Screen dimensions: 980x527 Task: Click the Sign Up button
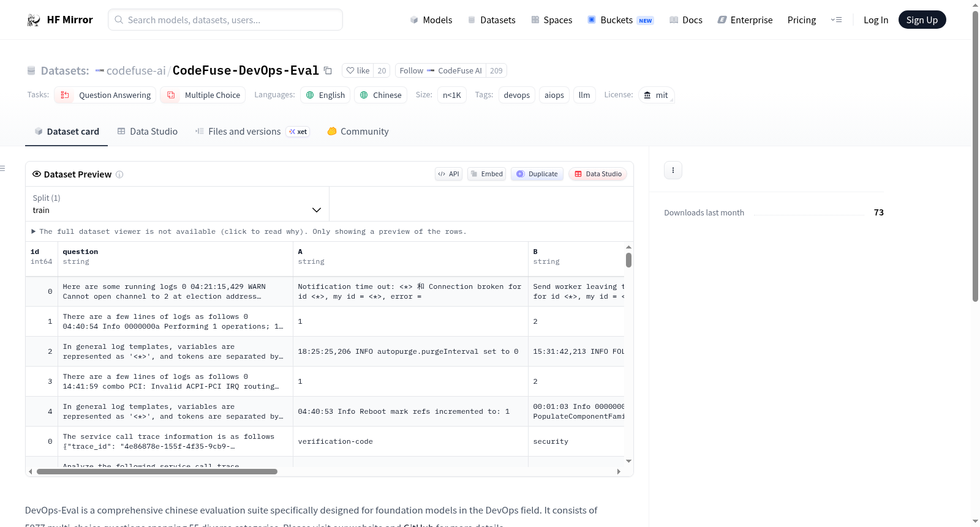tap(922, 20)
